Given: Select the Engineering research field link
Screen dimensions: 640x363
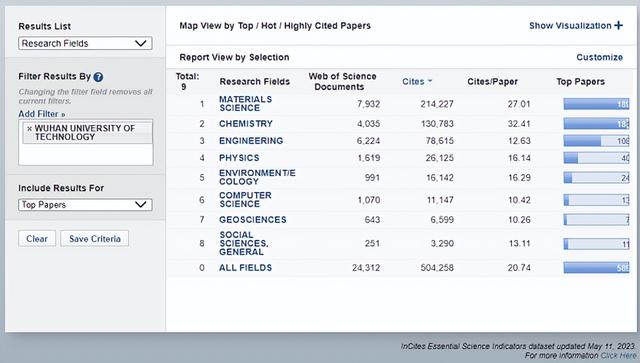Looking at the screenshot, I should [251, 141].
